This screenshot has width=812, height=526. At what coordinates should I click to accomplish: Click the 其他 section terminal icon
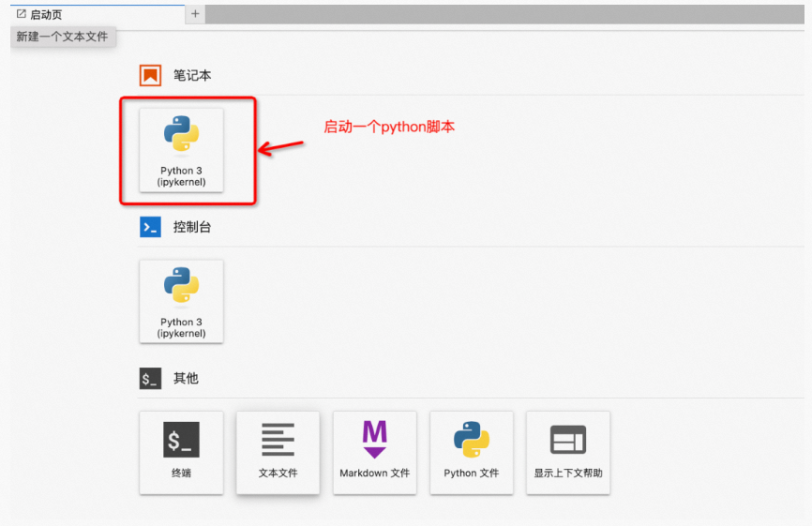tap(150, 379)
